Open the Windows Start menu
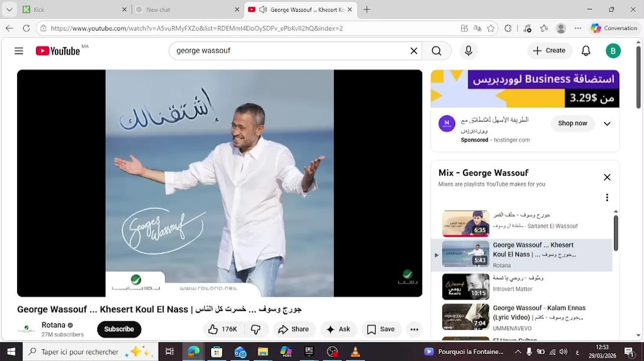Viewport: 644px width, 361px height. (11, 351)
